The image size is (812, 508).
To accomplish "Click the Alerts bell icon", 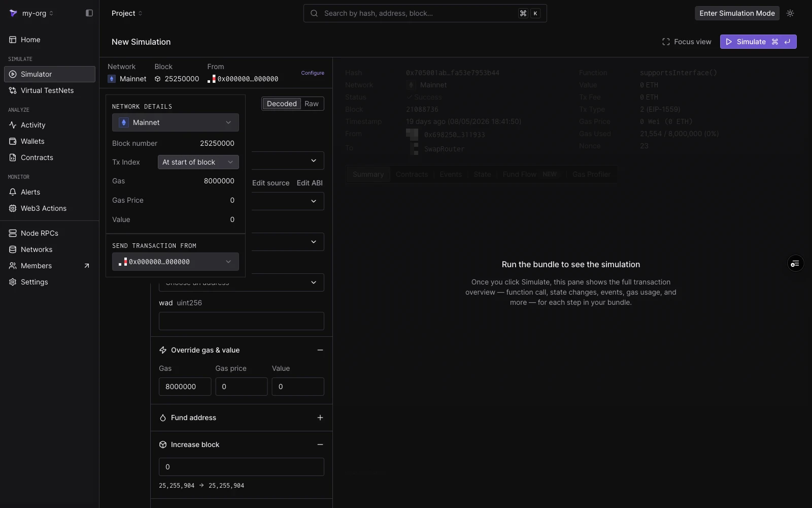I will click(13, 192).
